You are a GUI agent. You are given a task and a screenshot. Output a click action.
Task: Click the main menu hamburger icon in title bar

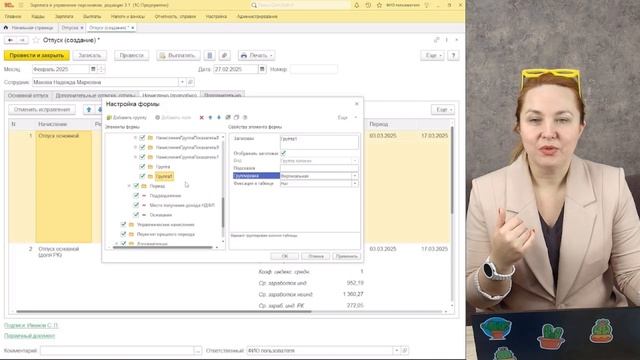click(21, 5)
